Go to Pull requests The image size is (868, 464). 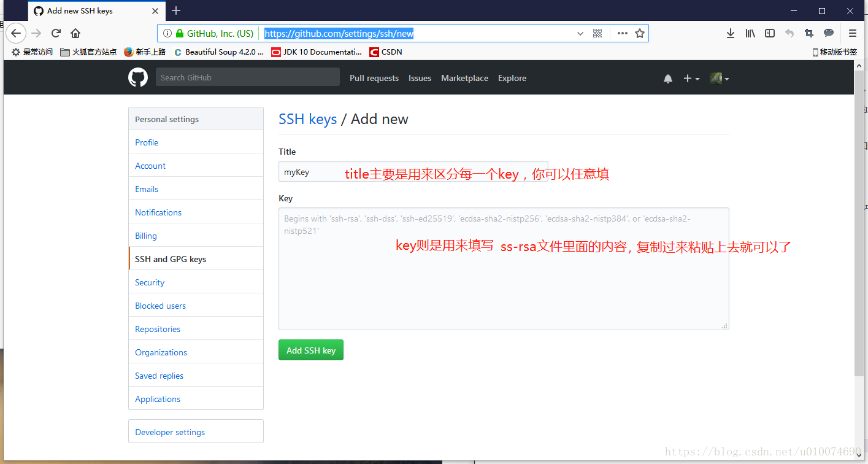[374, 78]
